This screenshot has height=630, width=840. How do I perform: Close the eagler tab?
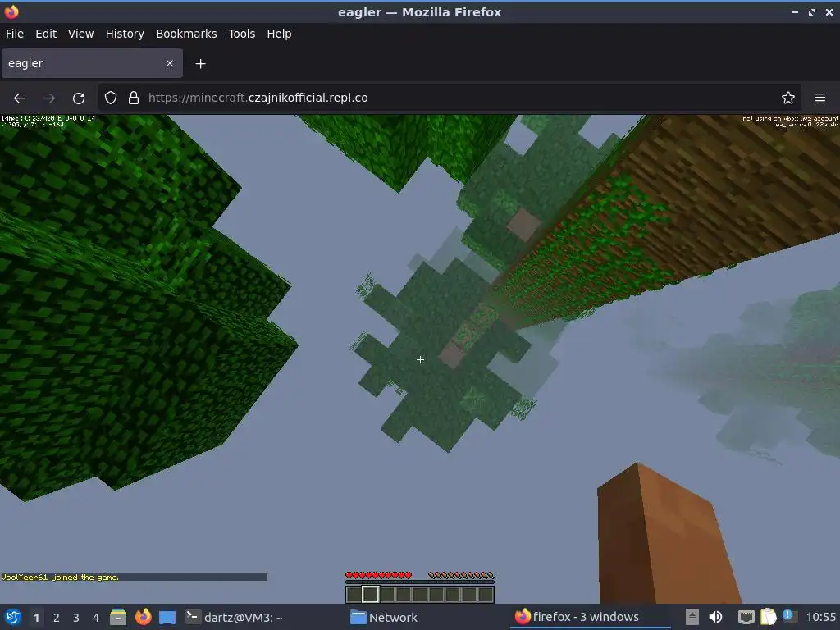pyautogui.click(x=170, y=63)
